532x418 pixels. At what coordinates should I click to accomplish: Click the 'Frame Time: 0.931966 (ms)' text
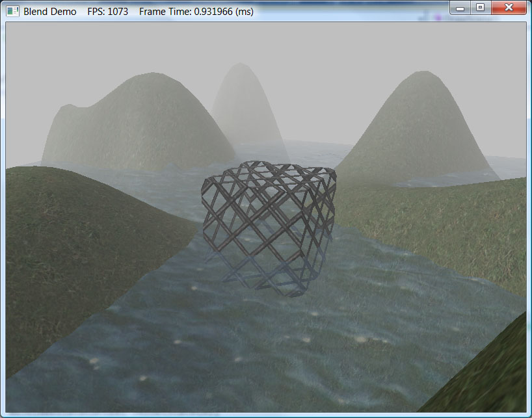point(196,12)
